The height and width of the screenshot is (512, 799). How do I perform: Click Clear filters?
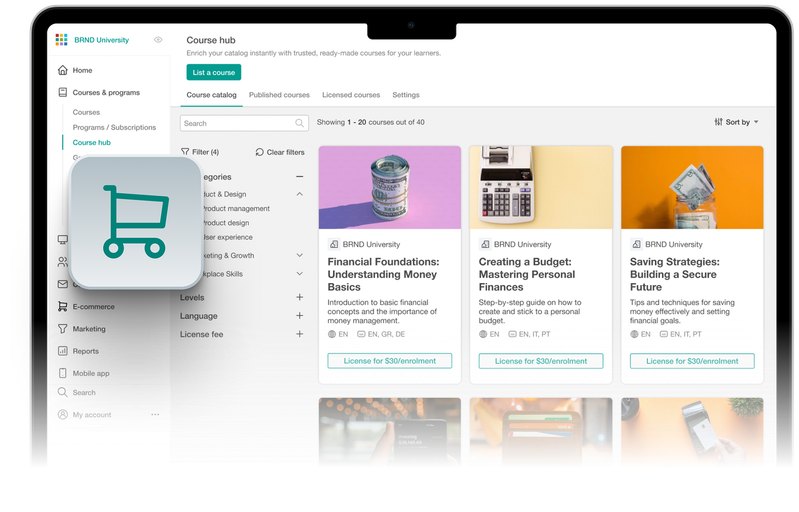click(280, 152)
